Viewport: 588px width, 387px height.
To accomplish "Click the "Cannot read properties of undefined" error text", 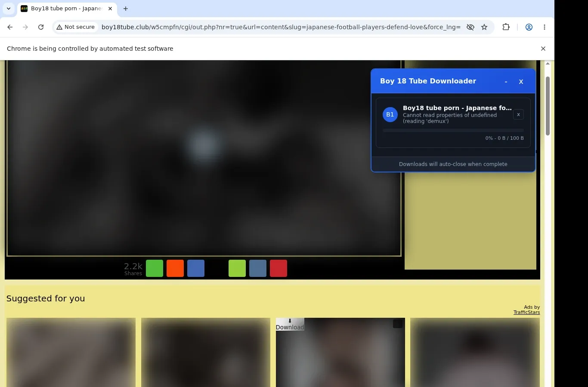I will point(450,118).
